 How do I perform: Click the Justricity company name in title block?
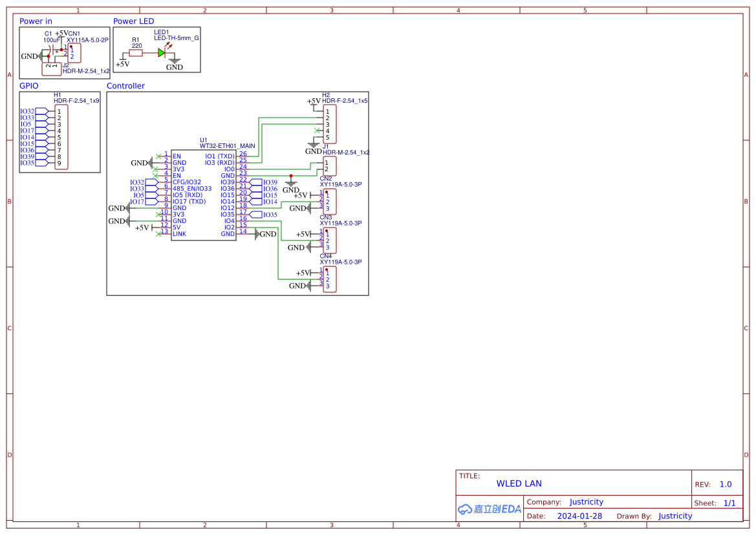tap(586, 501)
